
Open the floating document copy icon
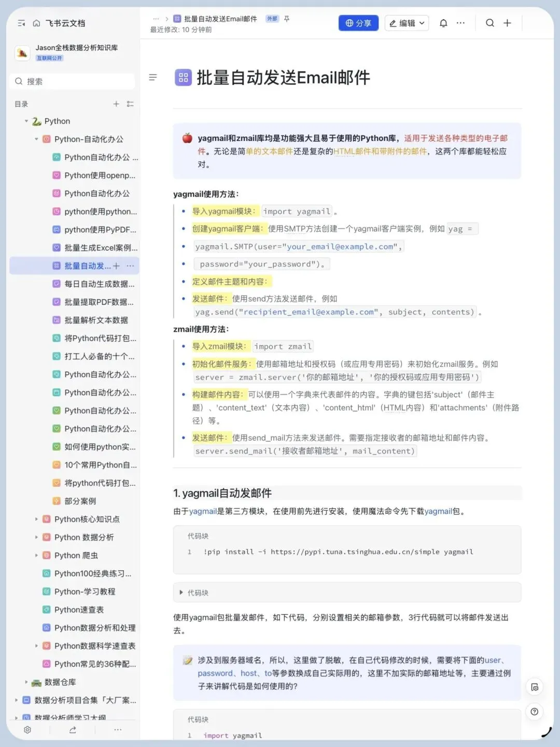pyautogui.click(x=535, y=687)
